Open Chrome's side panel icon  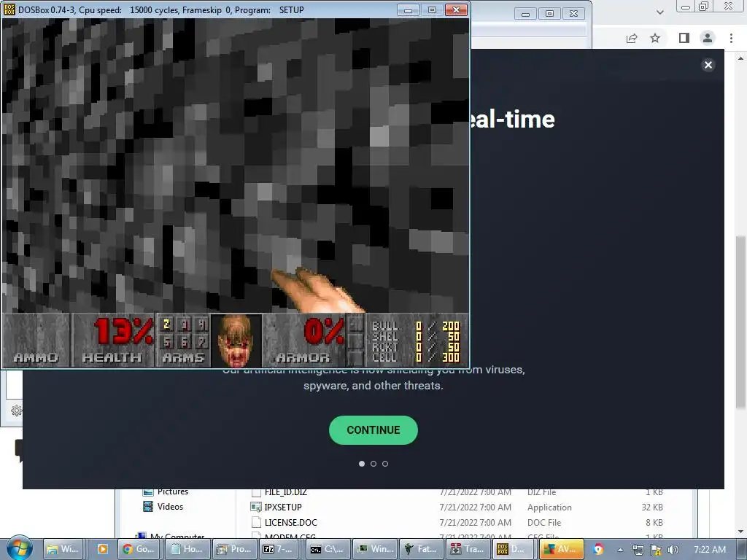[x=684, y=38]
